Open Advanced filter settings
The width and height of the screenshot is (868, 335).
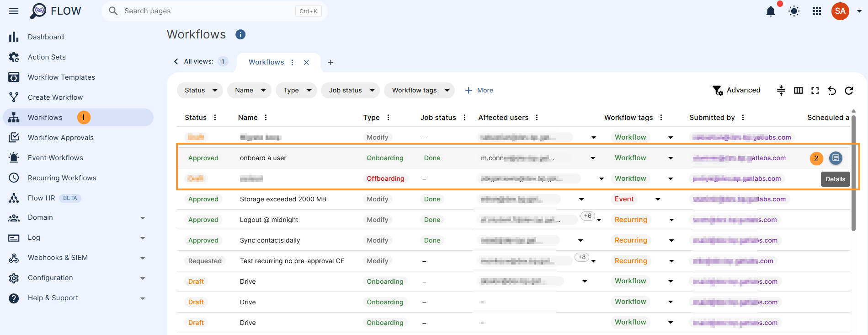736,90
